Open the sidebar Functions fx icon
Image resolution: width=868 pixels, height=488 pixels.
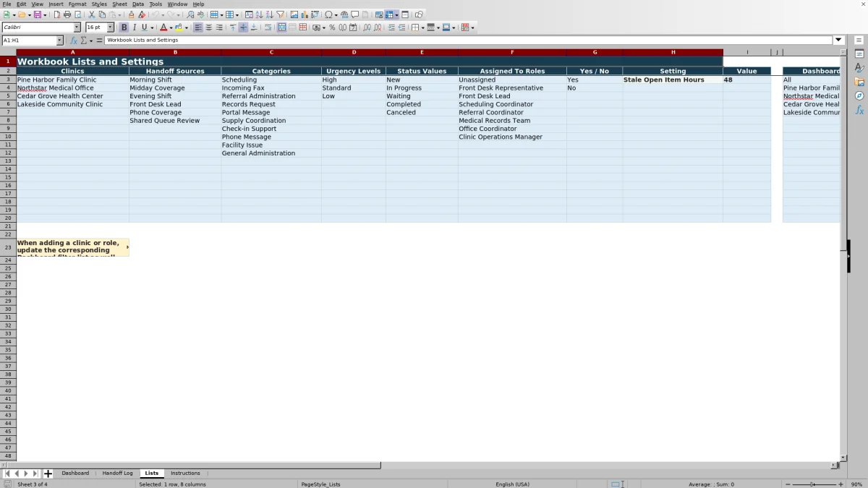click(859, 110)
